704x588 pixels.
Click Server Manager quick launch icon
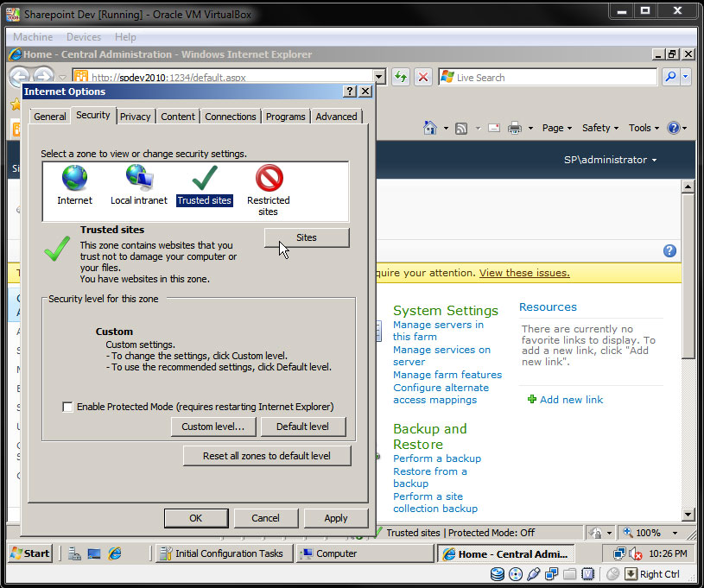74,553
